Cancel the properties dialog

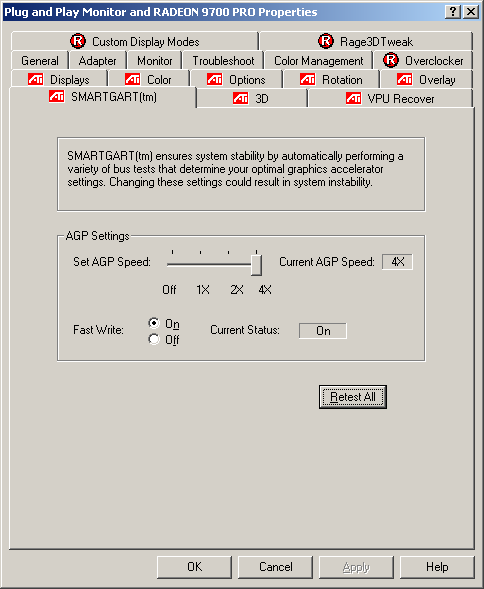click(x=275, y=567)
